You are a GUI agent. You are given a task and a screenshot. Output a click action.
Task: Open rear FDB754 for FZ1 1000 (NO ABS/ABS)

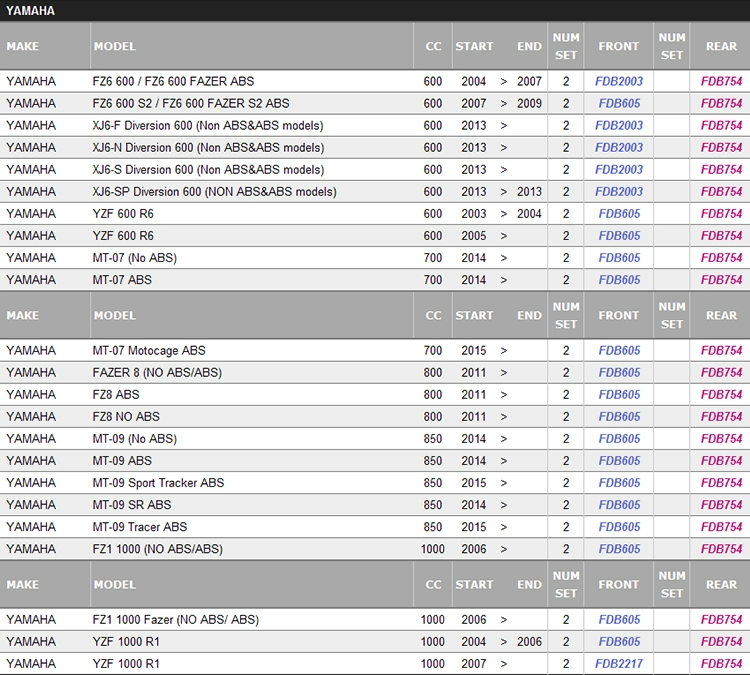(x=721, y=548)
